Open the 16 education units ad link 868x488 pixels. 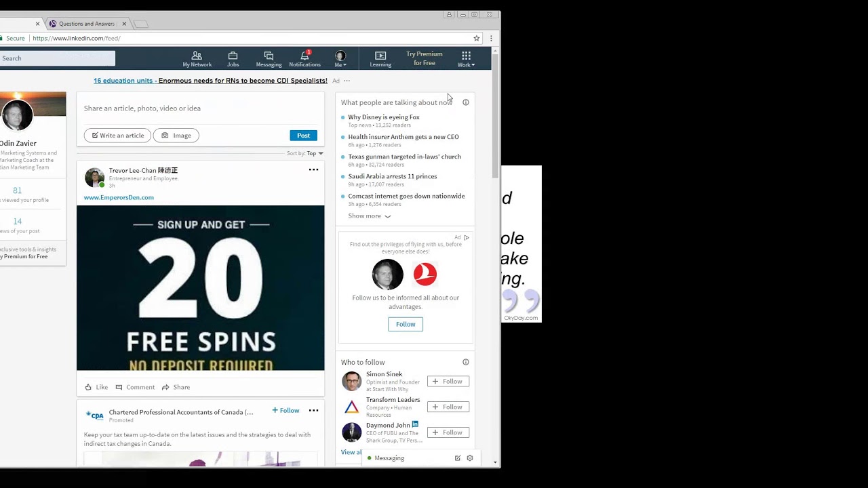[x=210, y=81]
